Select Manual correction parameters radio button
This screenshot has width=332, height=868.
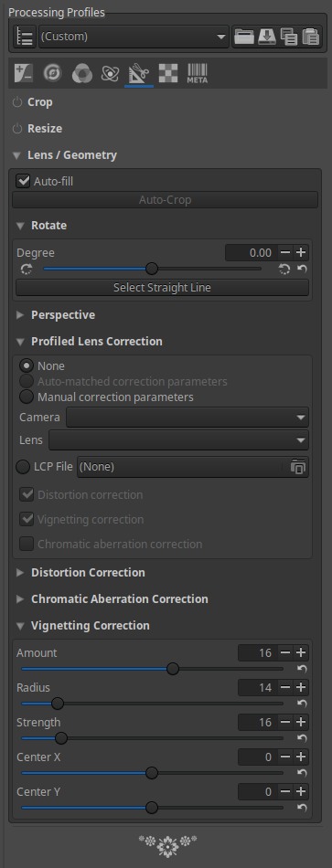point(26,397)
